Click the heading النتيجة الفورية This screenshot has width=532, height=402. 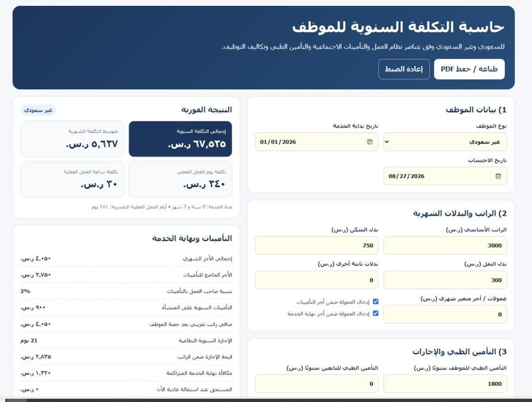point(206,109)
